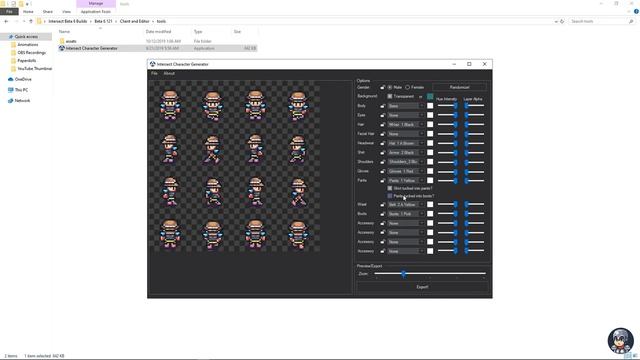The width and height of the screenshot is (640, 360).
Task: Open the Pants dropdown
Action: (406, 180)
